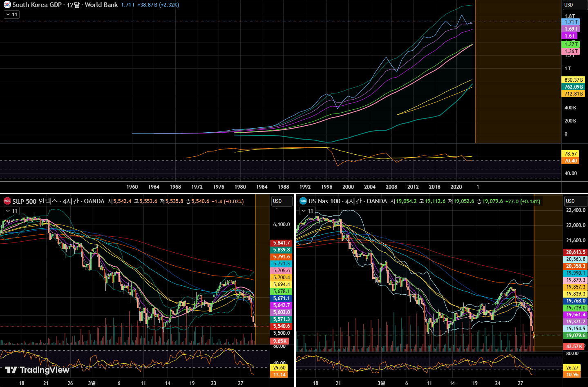
Task: Click the 5,642.7 magenta price label
Action: click(281, 305)
